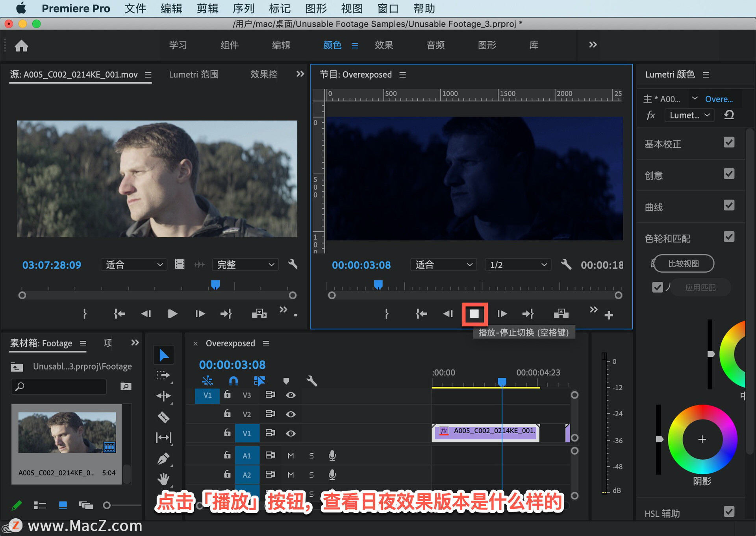Expand the Lumet... effect dropdown
756x536 pixels.
(689, 115)
